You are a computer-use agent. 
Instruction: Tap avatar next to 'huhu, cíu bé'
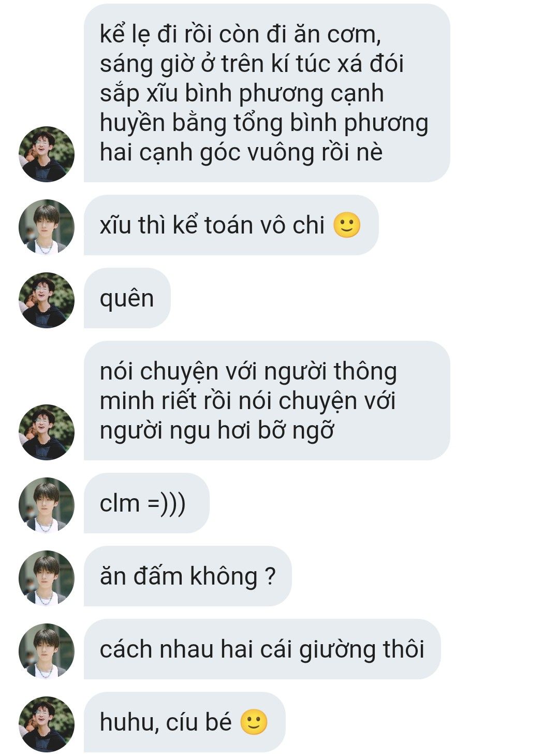[47, 724]
